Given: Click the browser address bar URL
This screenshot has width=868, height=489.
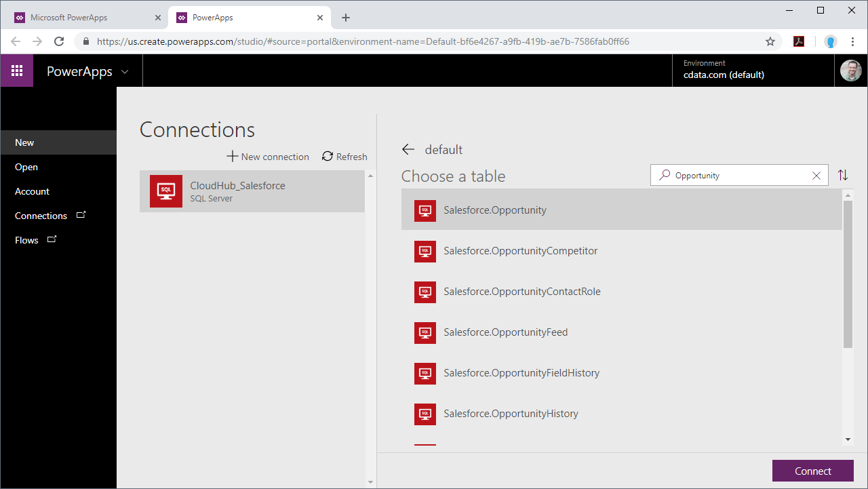Looking at the screenshot, I should tap(363, 41).
